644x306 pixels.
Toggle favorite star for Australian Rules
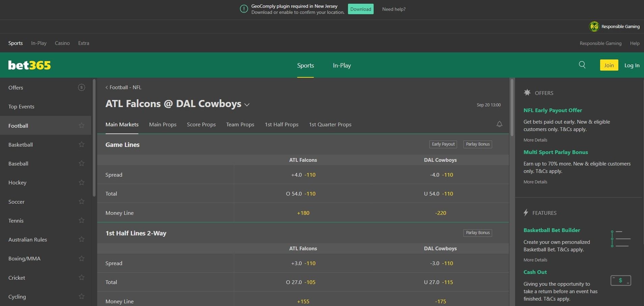pyautogui.click(x=81, y=239)
